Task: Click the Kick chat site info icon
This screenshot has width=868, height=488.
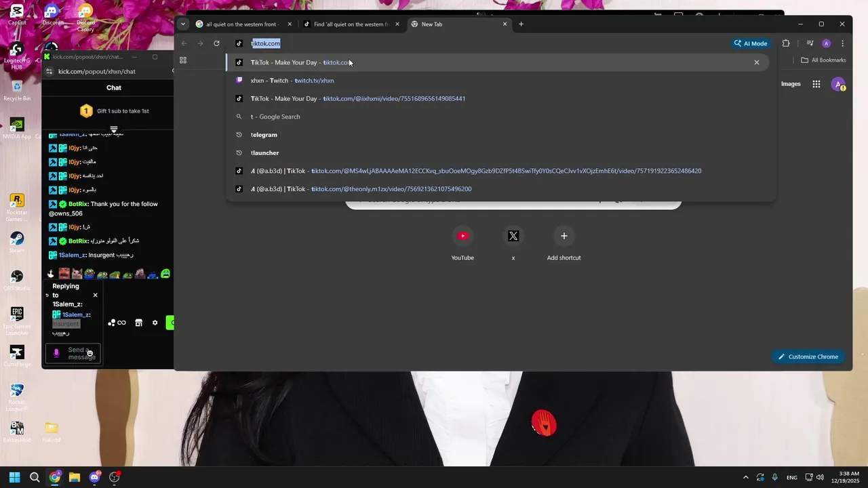Action: pos(49,71)
